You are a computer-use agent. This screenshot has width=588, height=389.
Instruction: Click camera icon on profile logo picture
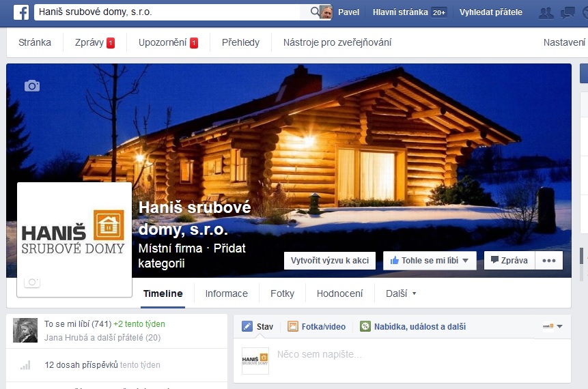point(32,282)
